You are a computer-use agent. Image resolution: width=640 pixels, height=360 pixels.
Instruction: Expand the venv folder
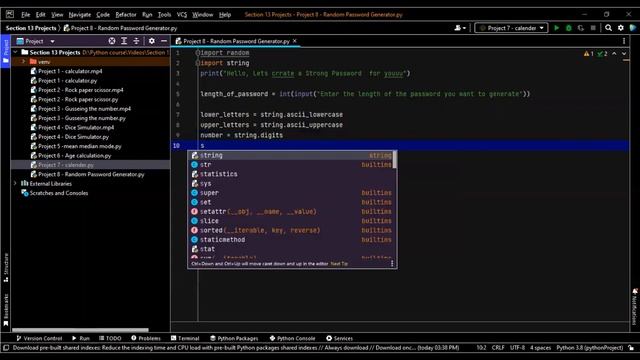(x=23, y=62)
